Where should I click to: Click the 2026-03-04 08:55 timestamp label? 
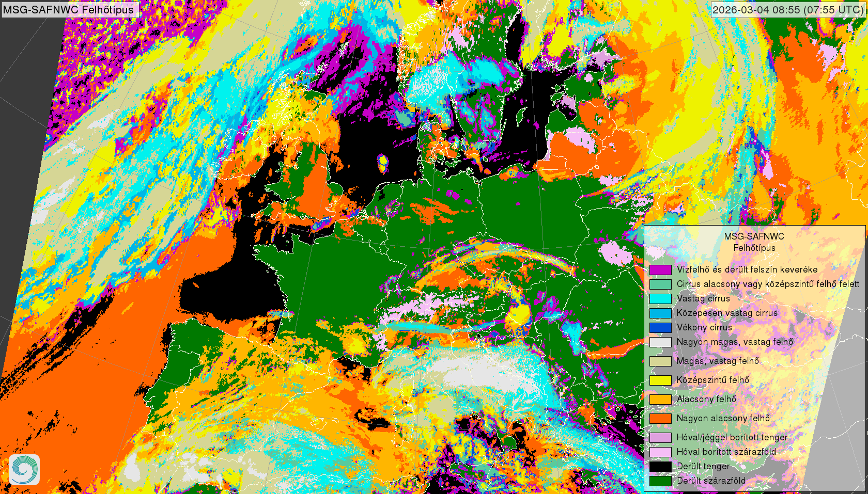tap(787, 10)
